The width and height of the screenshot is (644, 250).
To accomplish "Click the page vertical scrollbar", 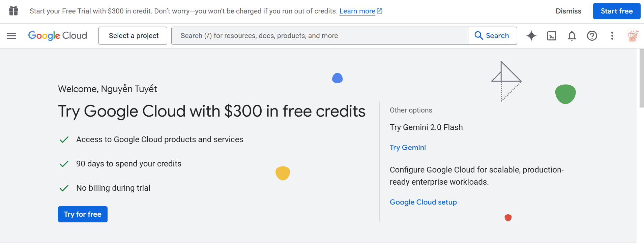I will click(642, 78).
